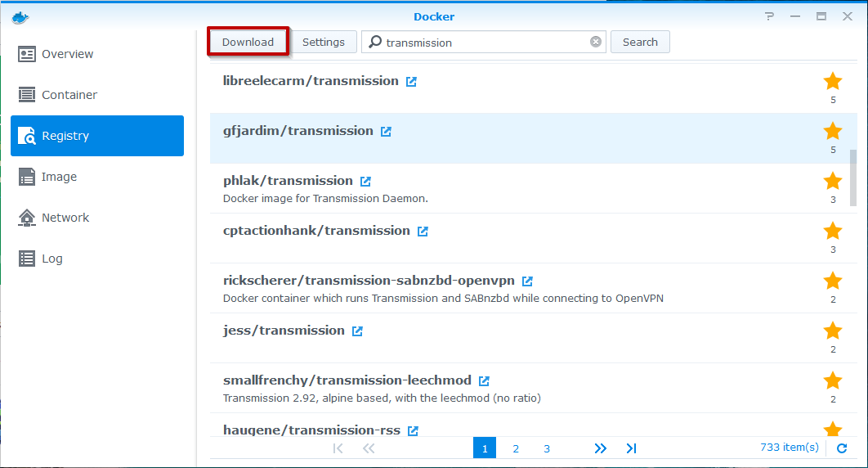The height and width of the screenshot is (468, 868).
Task: Clear the transmission search text
Action: (x=596, y=42)
